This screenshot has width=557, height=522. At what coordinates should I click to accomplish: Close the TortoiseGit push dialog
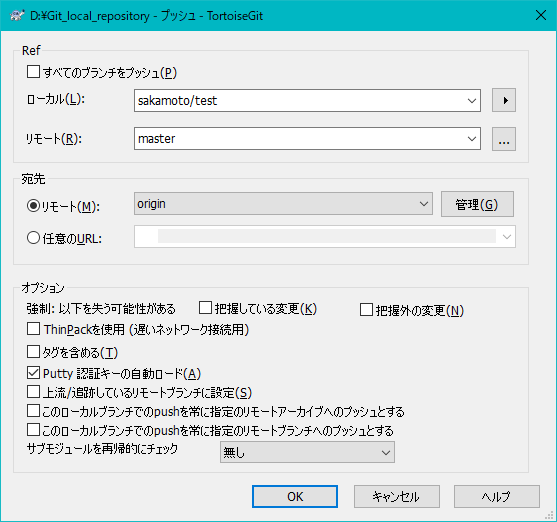tap(541, 16)
